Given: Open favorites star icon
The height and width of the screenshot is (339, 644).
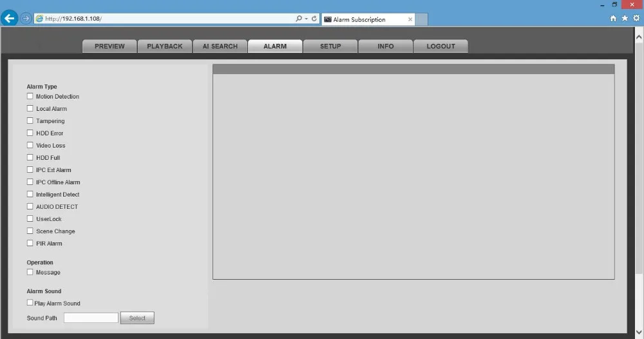Looking at the screenshot, I should (x=625, y=18).
